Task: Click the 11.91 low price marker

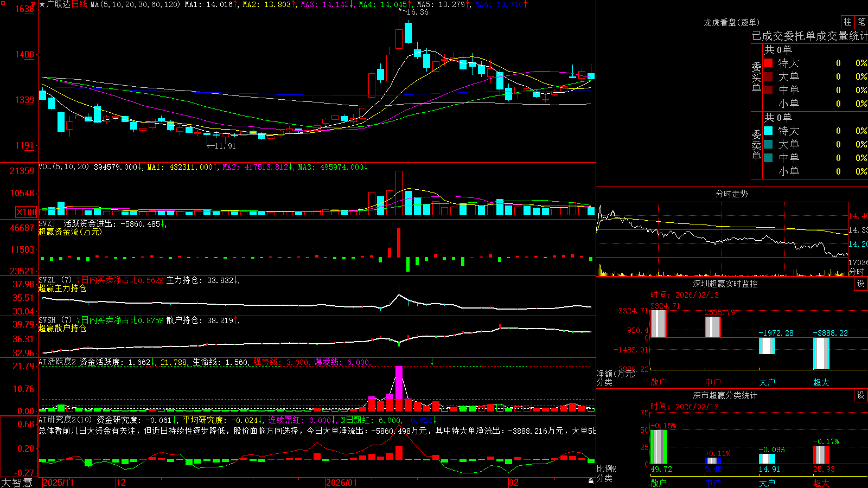Action: [x=225, y=146]
